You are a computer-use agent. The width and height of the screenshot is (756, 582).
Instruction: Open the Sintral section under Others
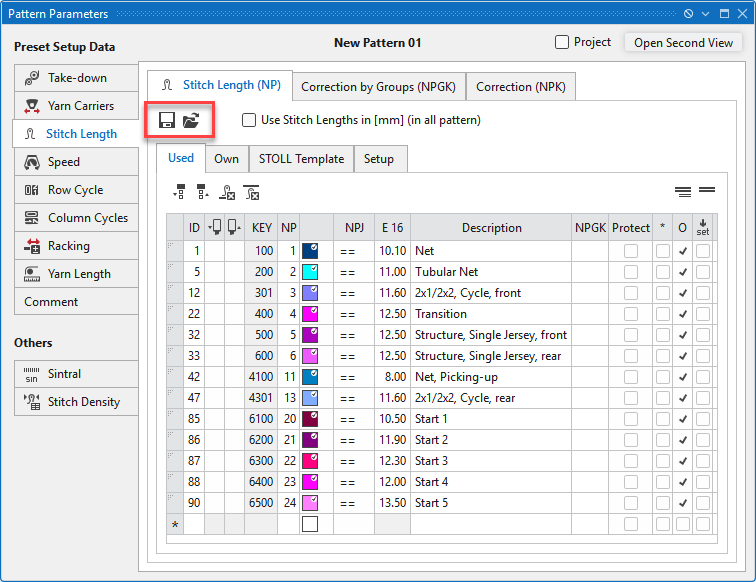[x=76, y=374]
